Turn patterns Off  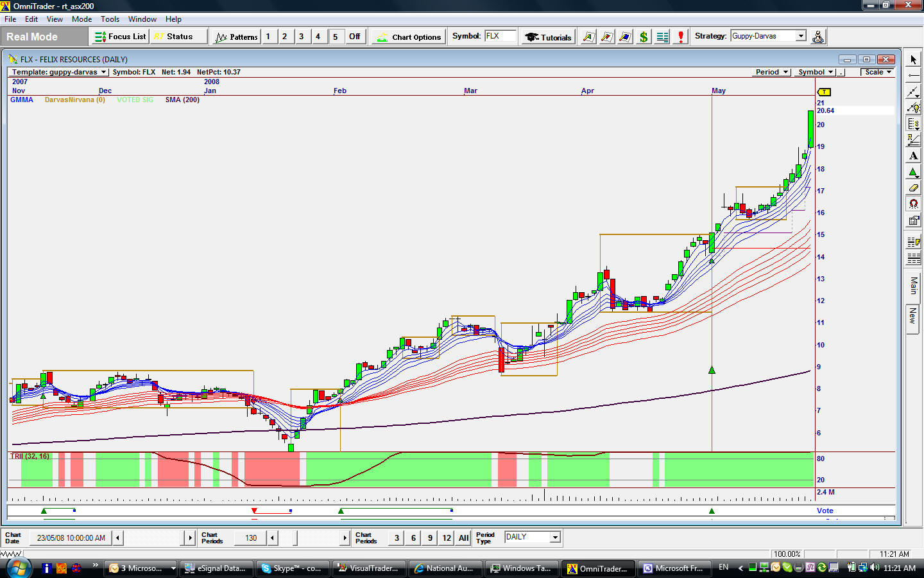[355, 37]
